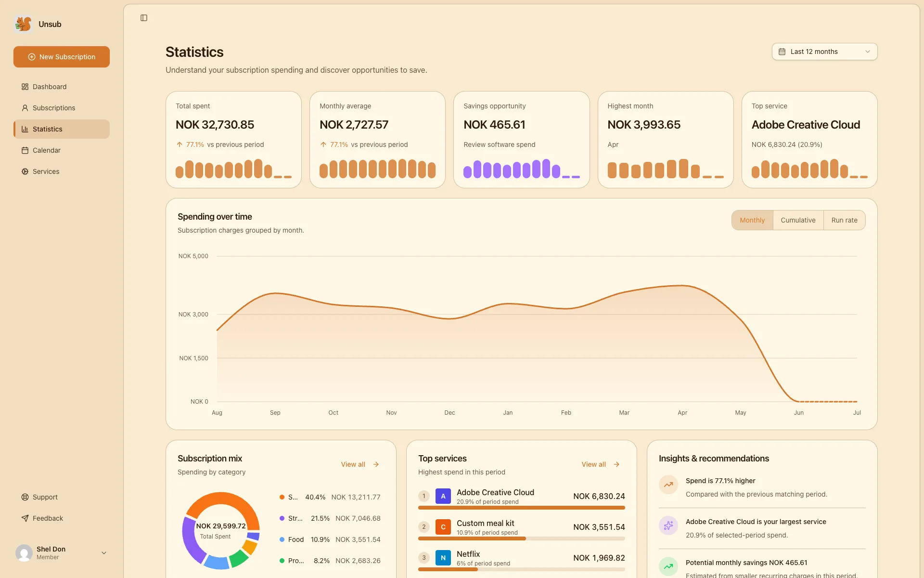Expand the Shel Don account menu chevron
Screen dimensions: 924x578
pos(104,553)
